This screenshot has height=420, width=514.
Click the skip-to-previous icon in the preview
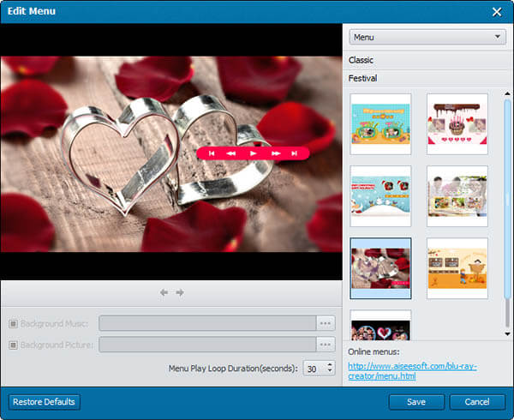coord(211,153)
